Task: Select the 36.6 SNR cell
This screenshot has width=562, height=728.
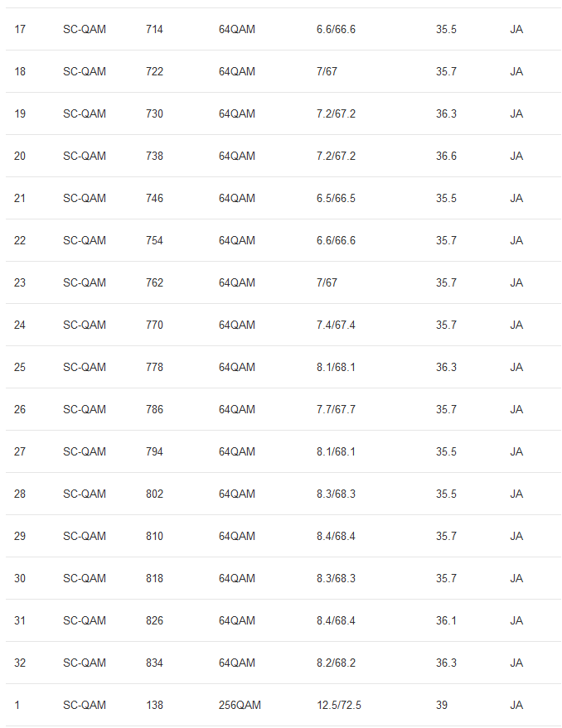Action: 446,156
